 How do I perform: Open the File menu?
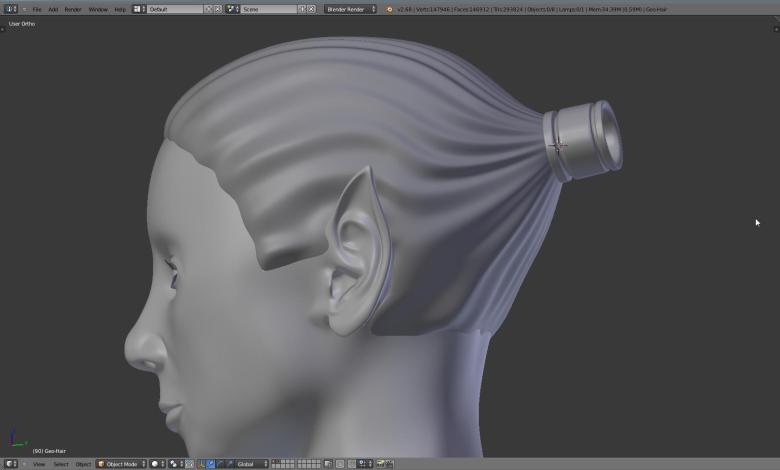point(37,9)
